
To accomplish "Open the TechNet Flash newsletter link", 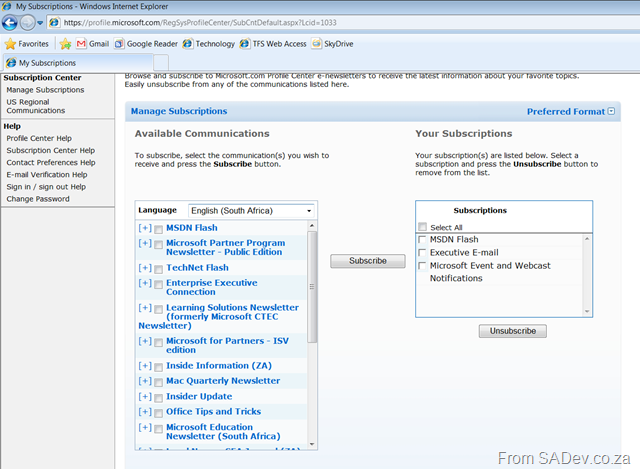I will pos(197,268).
